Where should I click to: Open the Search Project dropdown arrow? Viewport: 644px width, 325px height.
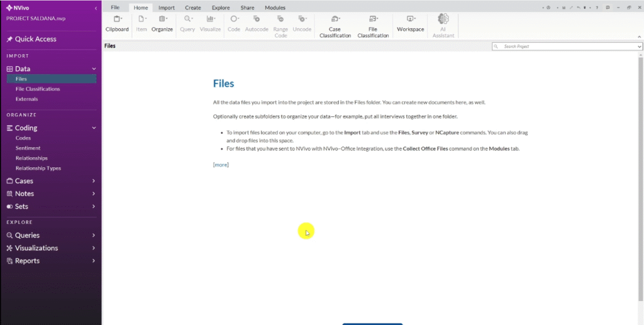click(x=640, y=47)
